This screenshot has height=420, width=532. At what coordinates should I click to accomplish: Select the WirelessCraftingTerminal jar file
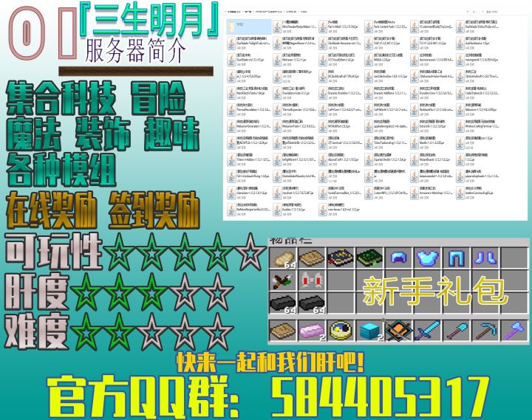[478, 126]
